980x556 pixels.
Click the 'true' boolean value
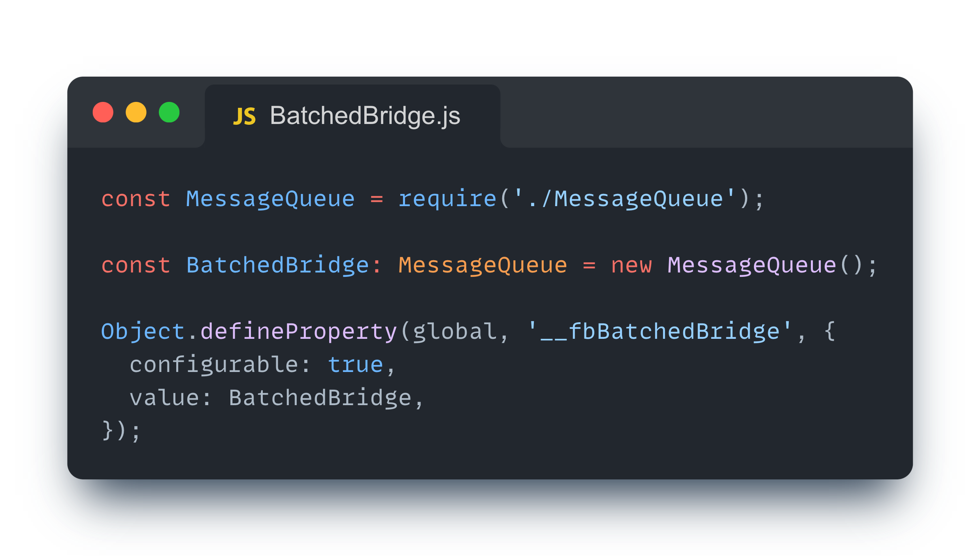tap(355, 364)
